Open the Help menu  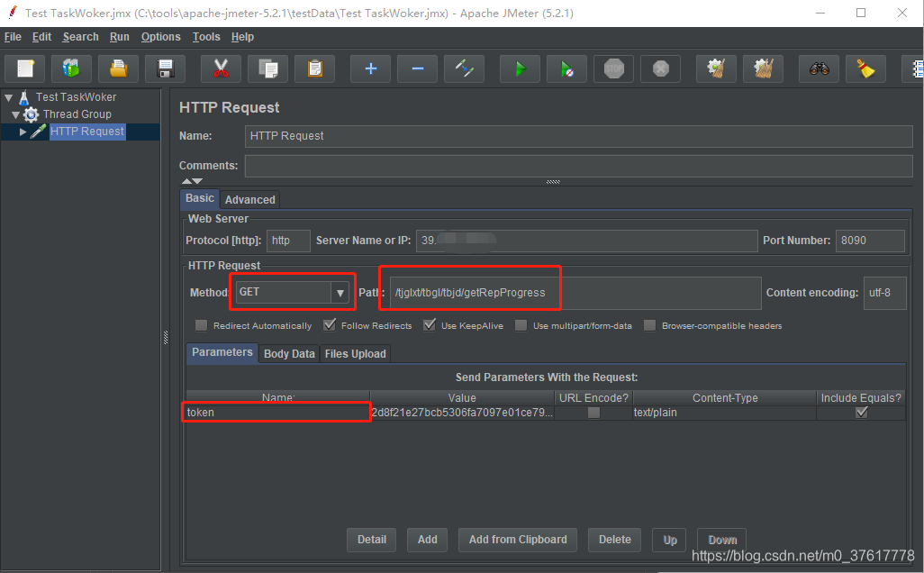pos(242,37)
